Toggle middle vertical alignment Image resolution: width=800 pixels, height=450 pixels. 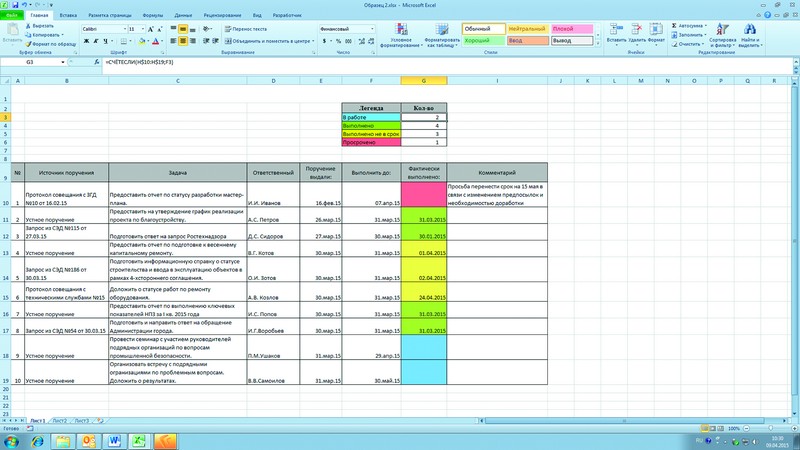(183, 29)
